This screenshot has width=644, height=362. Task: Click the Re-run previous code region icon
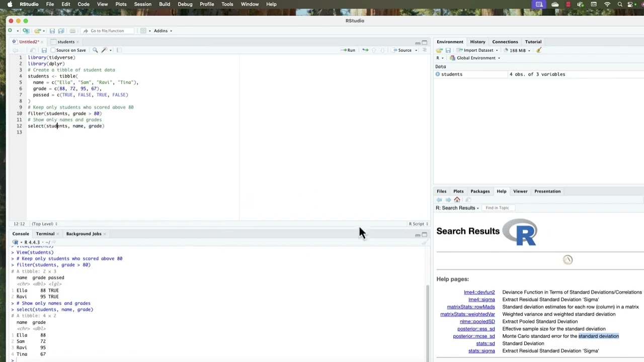click(365, 50)
